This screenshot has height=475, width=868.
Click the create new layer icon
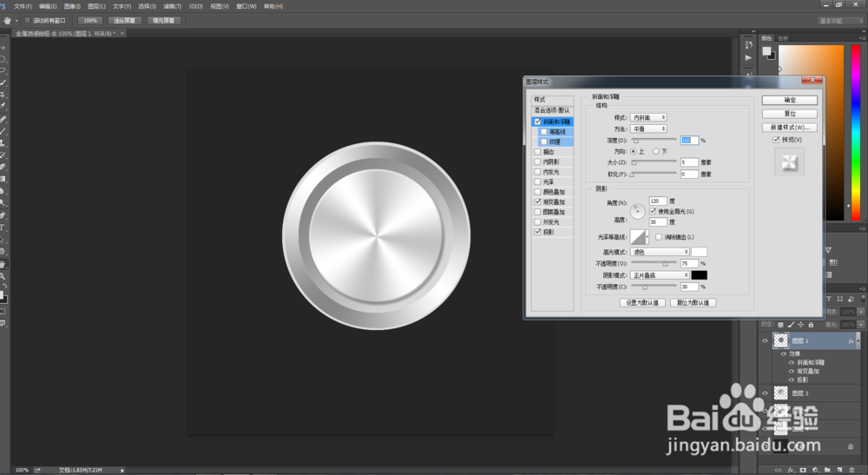point(839,470)
